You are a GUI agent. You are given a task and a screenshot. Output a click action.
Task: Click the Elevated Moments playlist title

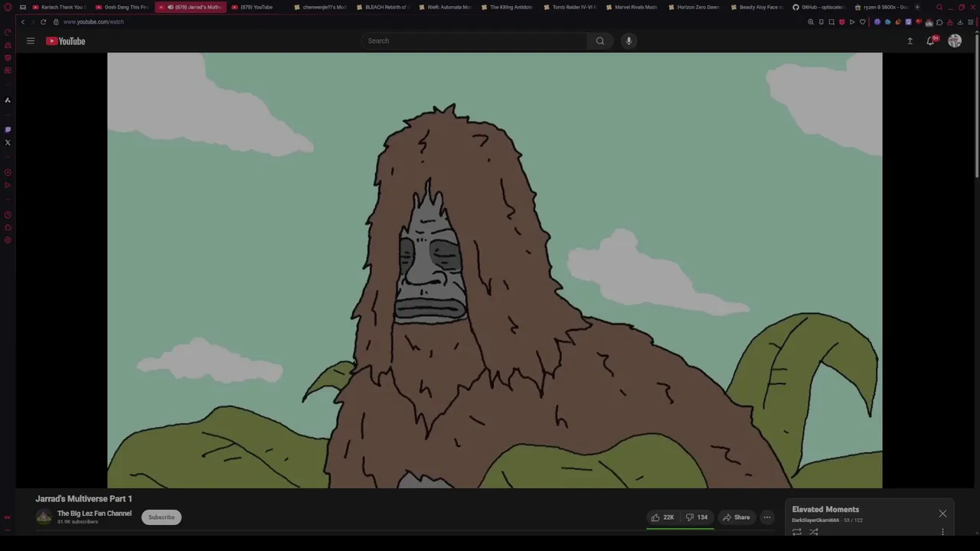(x=825, y=510)
